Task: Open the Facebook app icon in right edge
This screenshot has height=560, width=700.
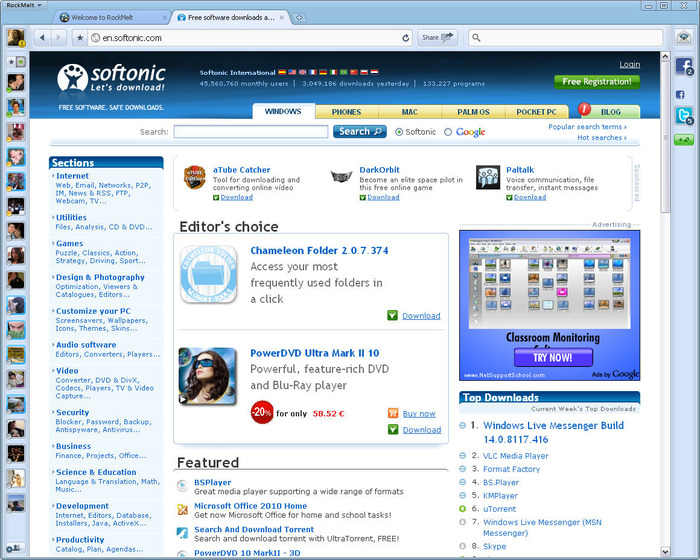Action: click(x=684, y=67)
